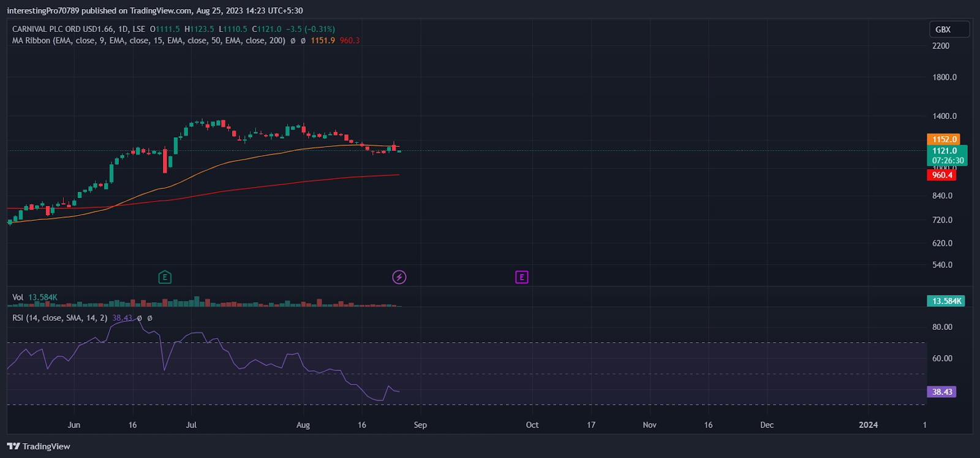Click the red 960.4 price label

tap(941, 175)
